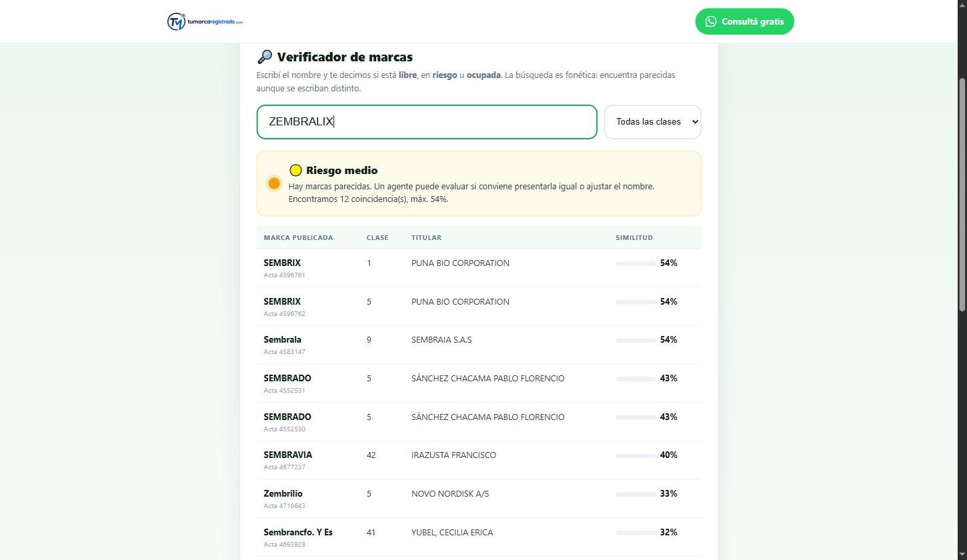Select the SEMBRAVIA brand name
The width and height of the screenshot is (967, 560).
click(x=287, y=455)
